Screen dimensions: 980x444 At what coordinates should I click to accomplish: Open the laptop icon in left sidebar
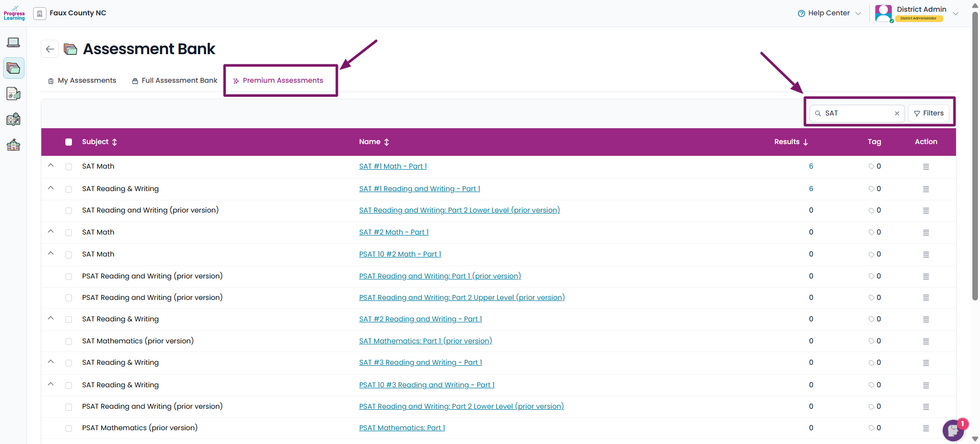click(14, 42)
